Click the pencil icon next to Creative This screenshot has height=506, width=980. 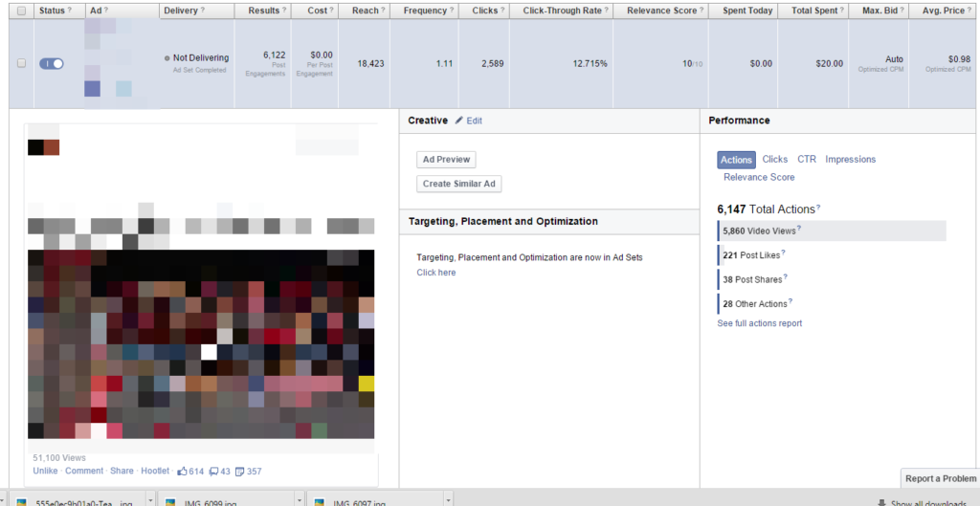point(459,121)
